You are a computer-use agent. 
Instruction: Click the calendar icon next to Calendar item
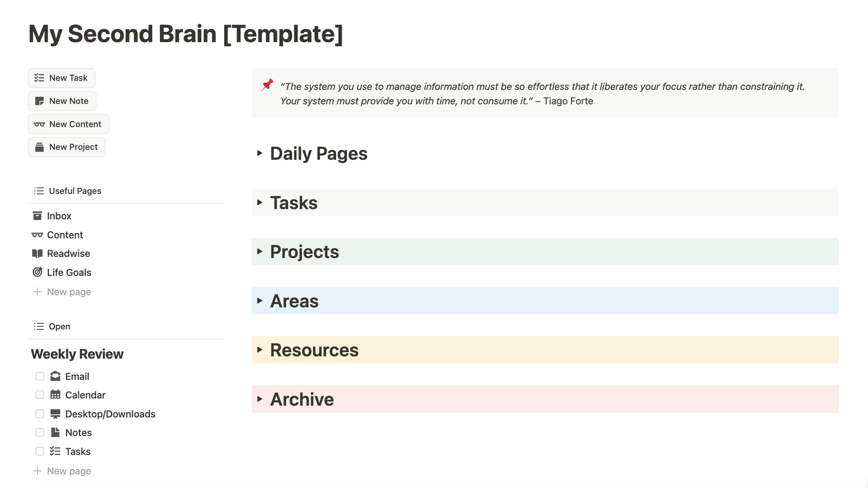pos(55,394)
